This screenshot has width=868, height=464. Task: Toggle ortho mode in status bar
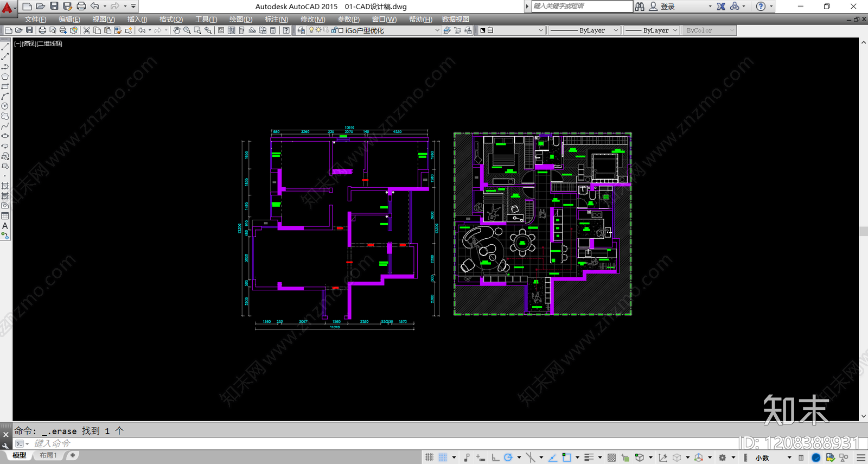pyautogui.click(x=495, y=457)
